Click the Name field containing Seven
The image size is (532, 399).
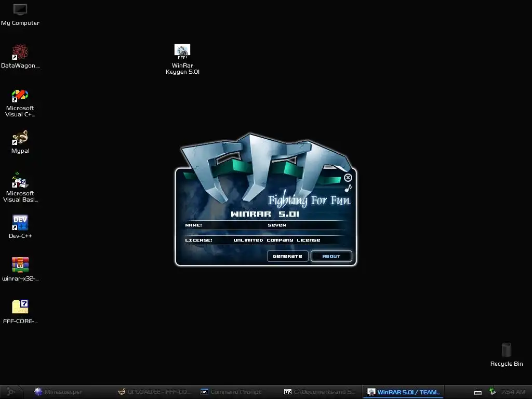click(276, 225)
